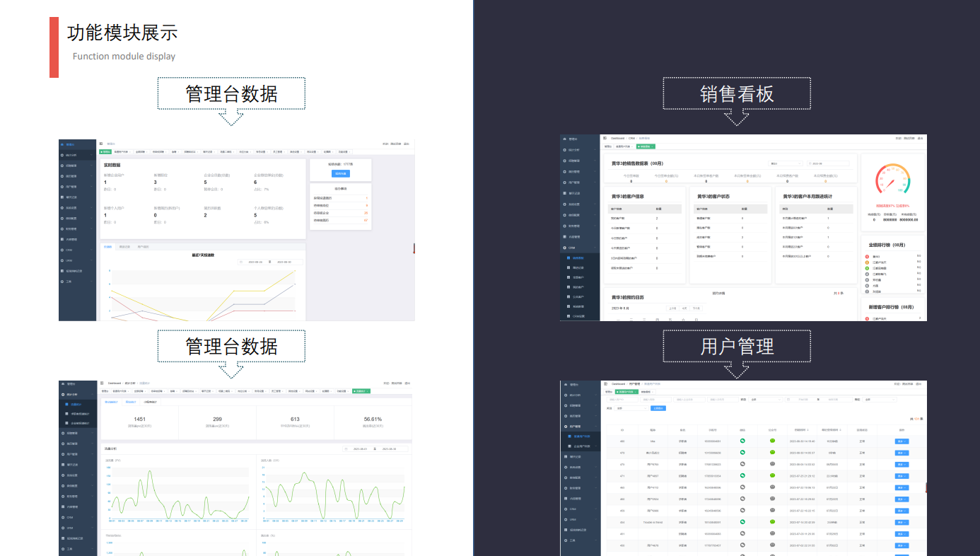
Task: Open 更多 dropdown button for user 480
Action: (x=902, y=441)
